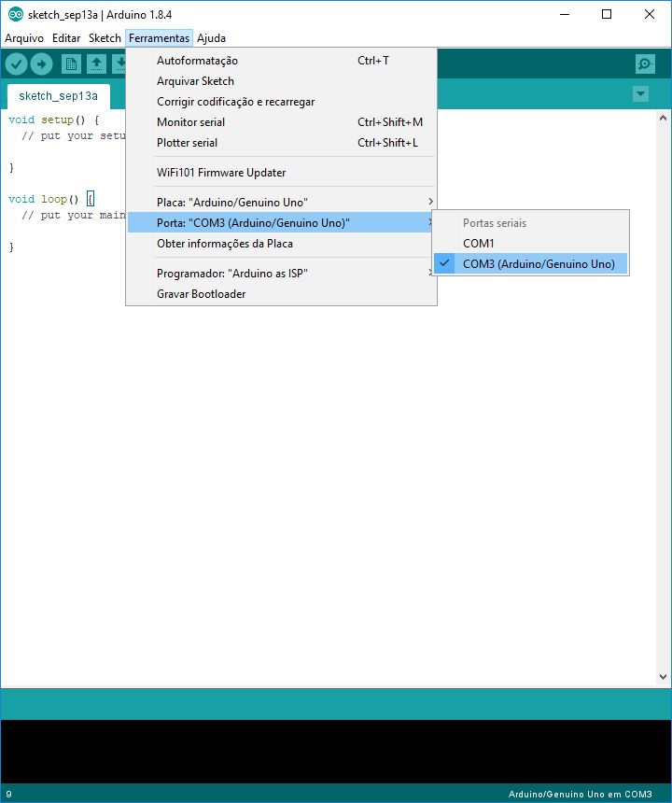
Task: Select Gravar Bootloader
Action: coord(281,294)
